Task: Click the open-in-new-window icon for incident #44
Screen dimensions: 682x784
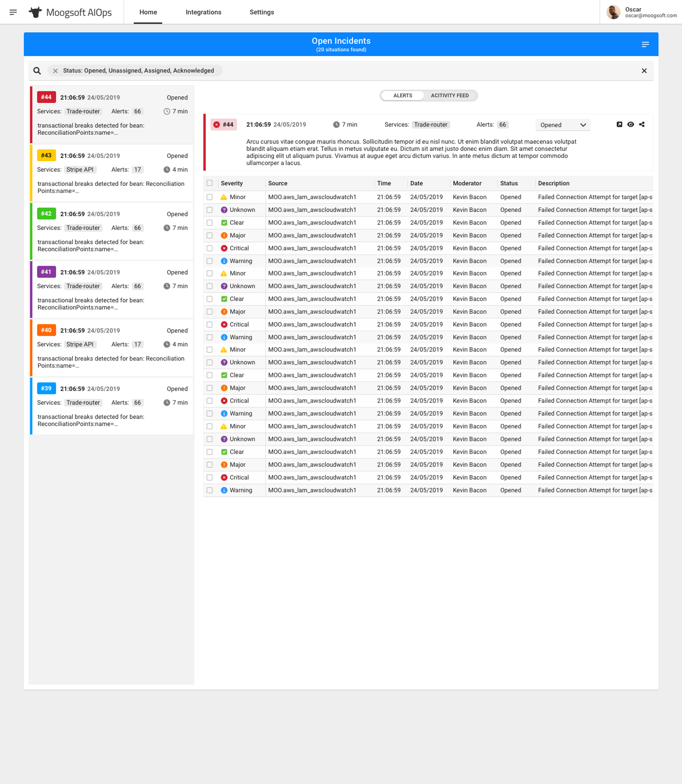Action: coord(619,124)
